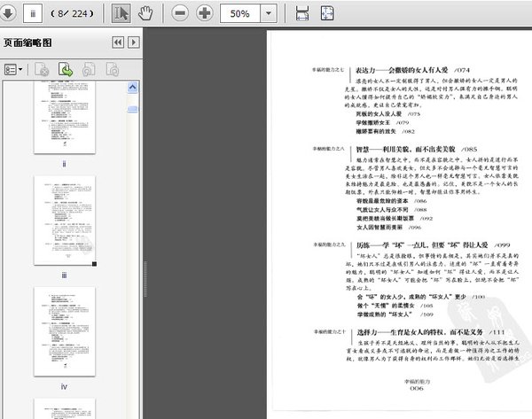The image size is (532, 419).
Task: Switch to fit one full page view
Action: tap(326, 14)
